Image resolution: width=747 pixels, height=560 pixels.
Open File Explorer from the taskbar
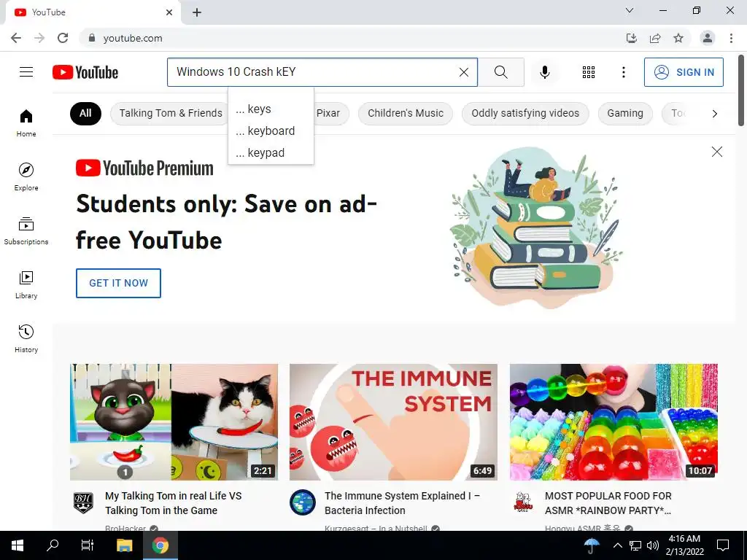pos(124,545)
